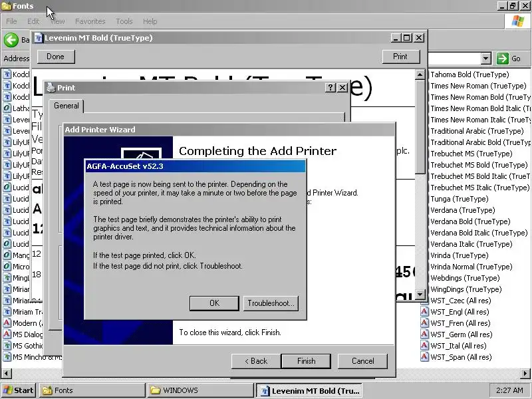Select Tunga (TrueType) font
Viewport: 532px width, 399px height.
pyautogui.click(x=460, y=199)
